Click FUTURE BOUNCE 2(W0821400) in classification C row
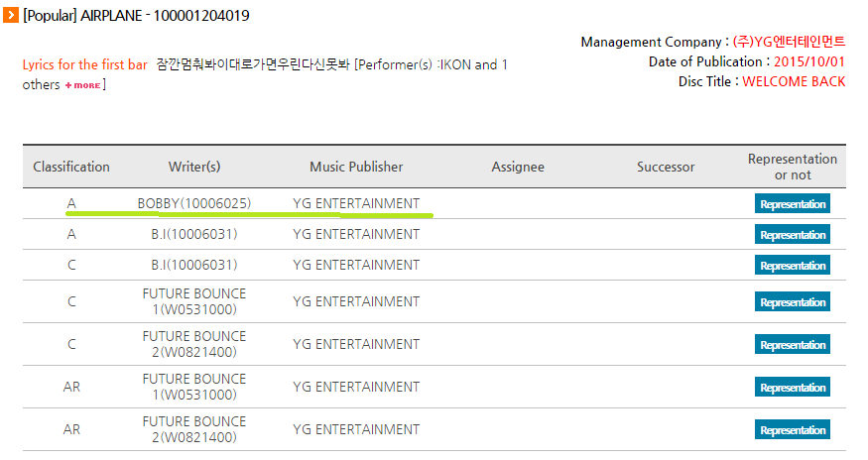The image size is (868, 460). 194,344
